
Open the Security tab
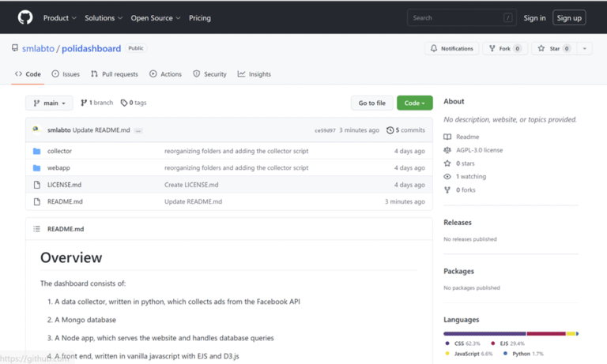(x=209, y=74)
